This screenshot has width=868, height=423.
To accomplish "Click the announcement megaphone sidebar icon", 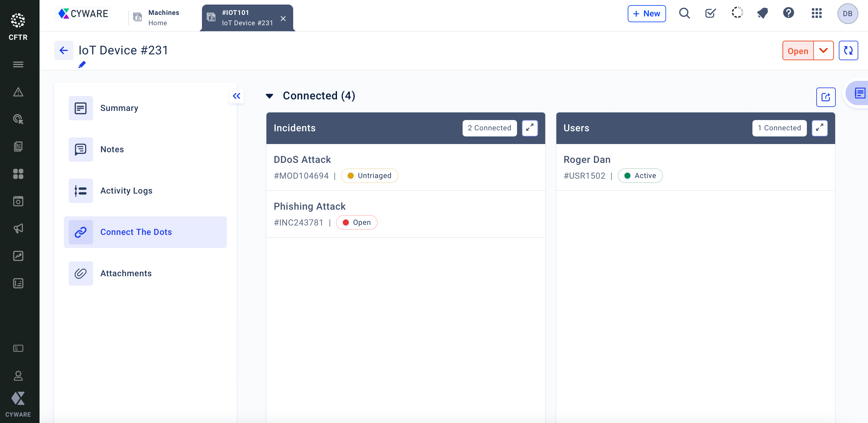I will [x=18, y=229].
